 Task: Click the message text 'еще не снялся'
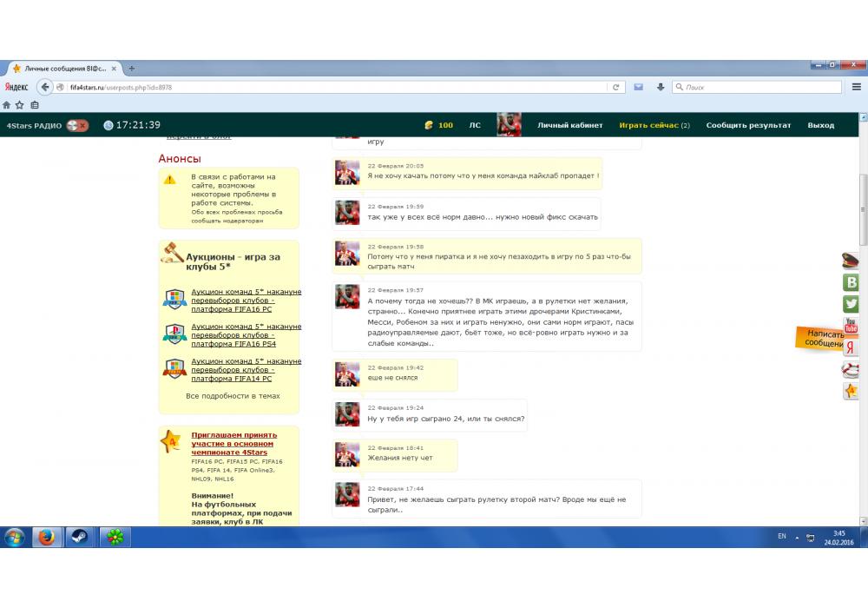coord(392,378)
